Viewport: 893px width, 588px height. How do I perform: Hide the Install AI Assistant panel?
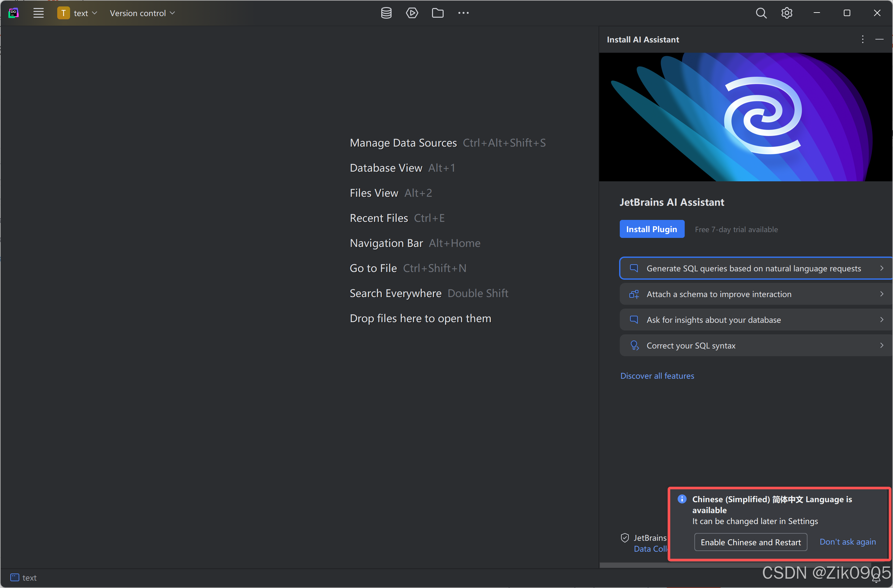pyautogui.click(x=879, y=40)
